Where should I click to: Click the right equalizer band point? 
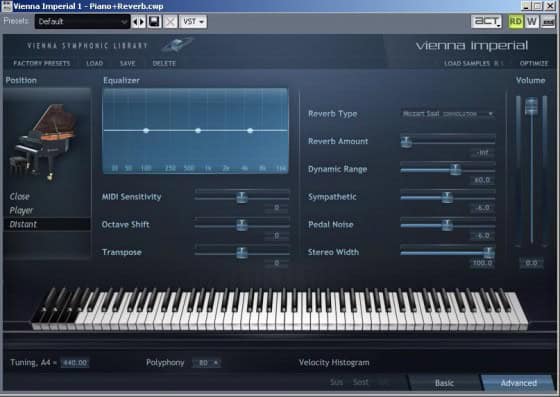tap(250, 131)
